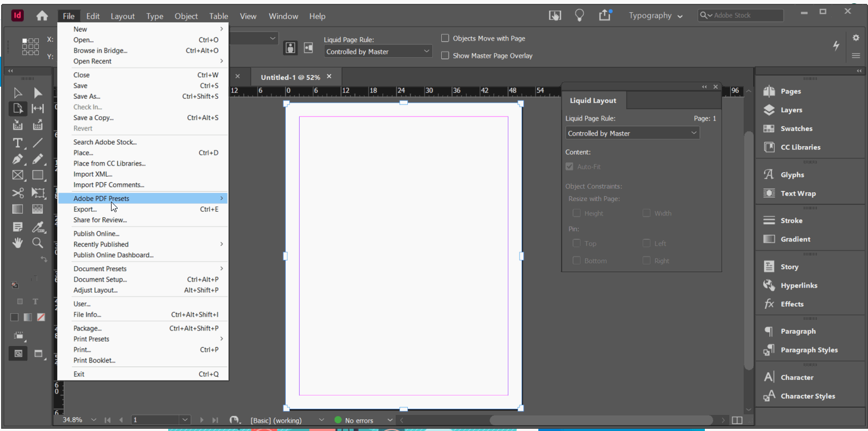Choose Export from File menu
868x431 pixels.
point(143,209)
